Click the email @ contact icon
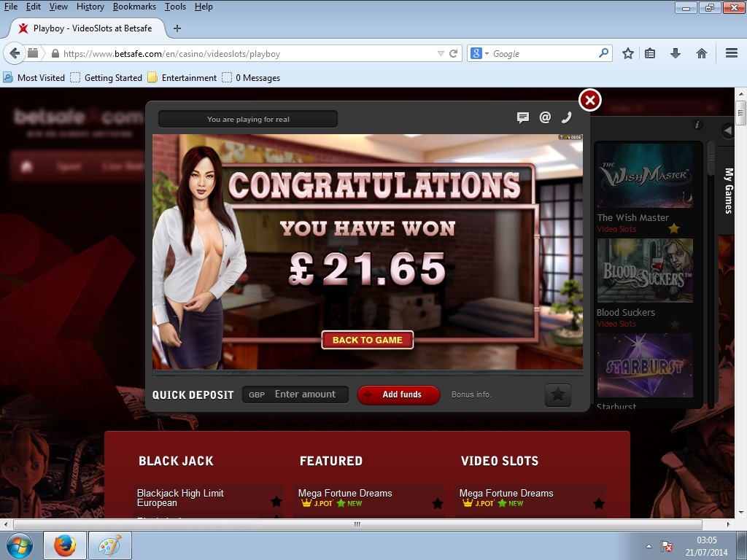 [x=545, y=117]
